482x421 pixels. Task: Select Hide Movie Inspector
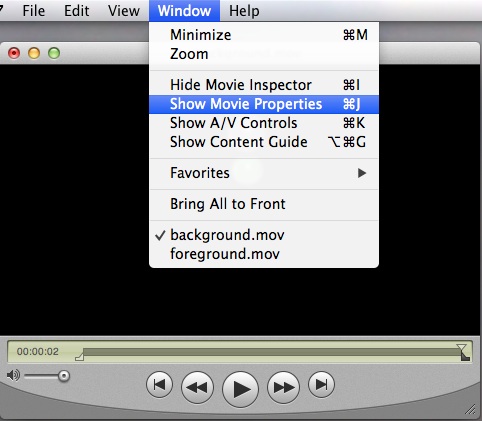click(x=264, y=85)
